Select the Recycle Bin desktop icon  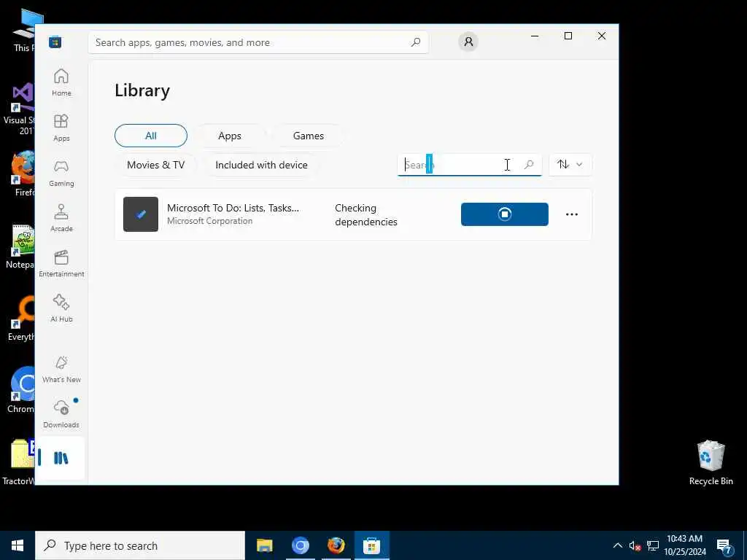(711, 462)
